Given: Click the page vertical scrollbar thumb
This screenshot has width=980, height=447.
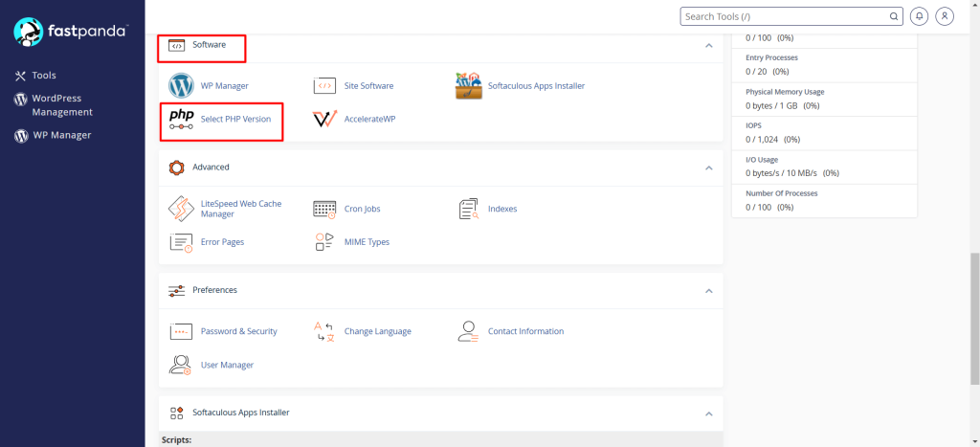Looking at the screenshot, I should coord(975,319).
